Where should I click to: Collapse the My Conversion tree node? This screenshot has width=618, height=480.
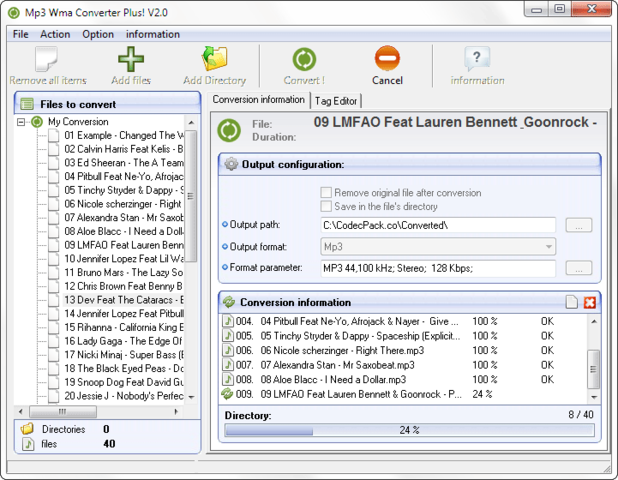pyautogui.click(x=21, y=122)
